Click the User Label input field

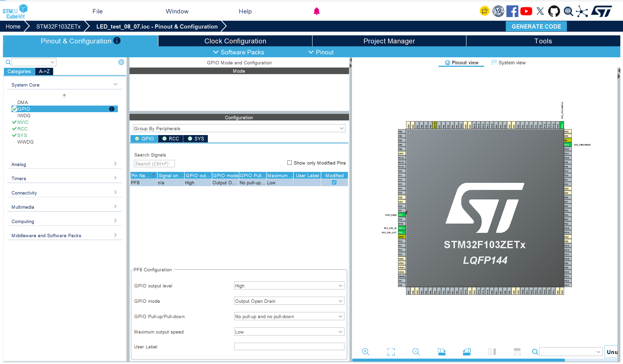pyautogui.click(x=289, y=347)
